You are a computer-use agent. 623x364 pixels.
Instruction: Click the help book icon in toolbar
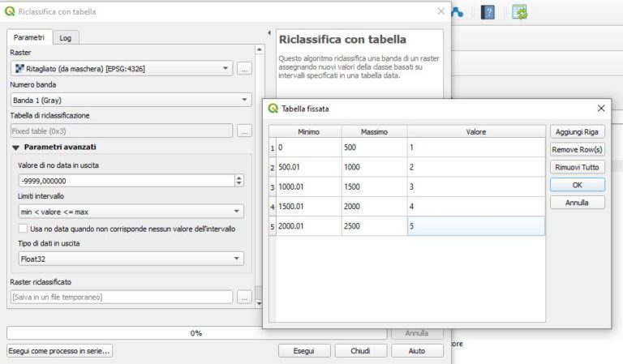[488, 12]
